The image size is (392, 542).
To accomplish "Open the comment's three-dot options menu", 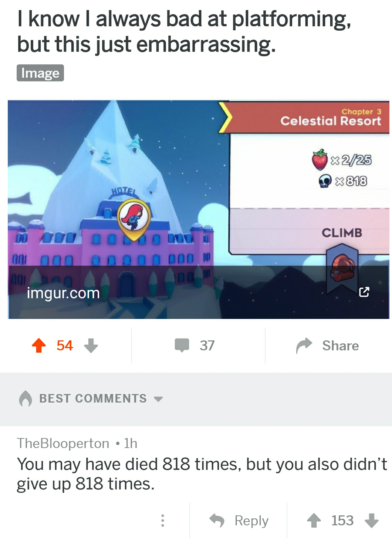I will (162, 521).
